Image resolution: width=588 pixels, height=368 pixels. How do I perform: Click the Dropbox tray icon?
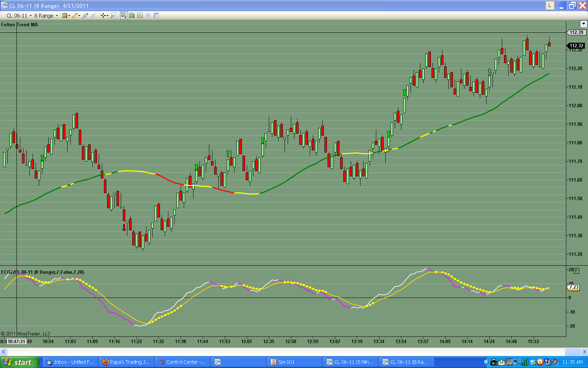533,362
